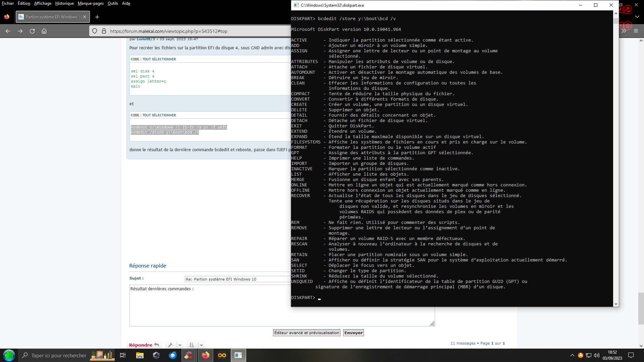Image resolution: width=644 pixels, height=362 pixels.
Task: Open the Historique menu
Action: click(64, 3)
